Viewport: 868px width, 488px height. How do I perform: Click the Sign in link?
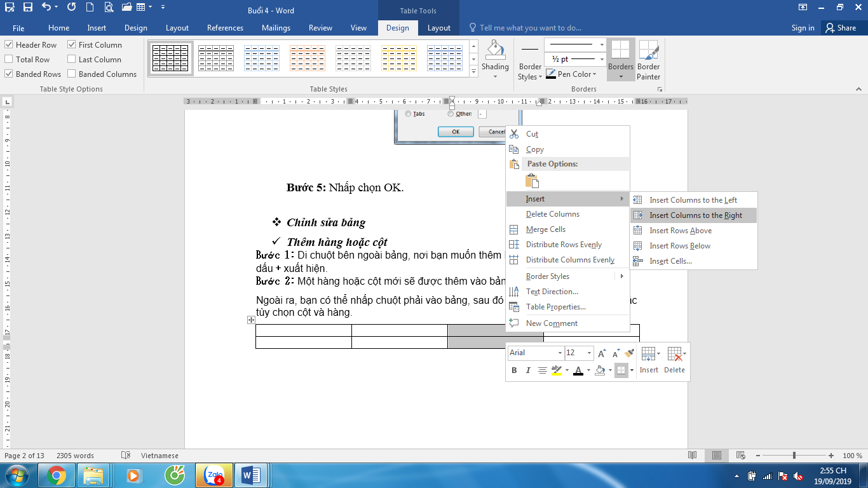coord(803,28)
